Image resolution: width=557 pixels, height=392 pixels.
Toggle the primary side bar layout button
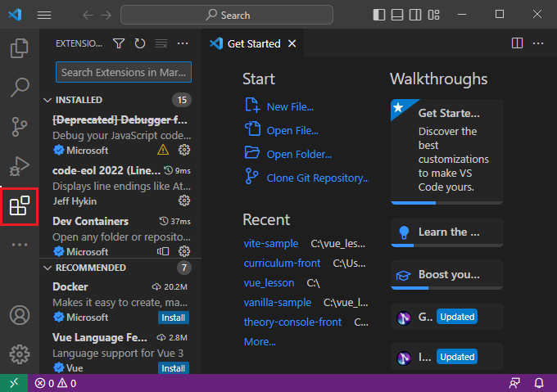pos(378,15)
